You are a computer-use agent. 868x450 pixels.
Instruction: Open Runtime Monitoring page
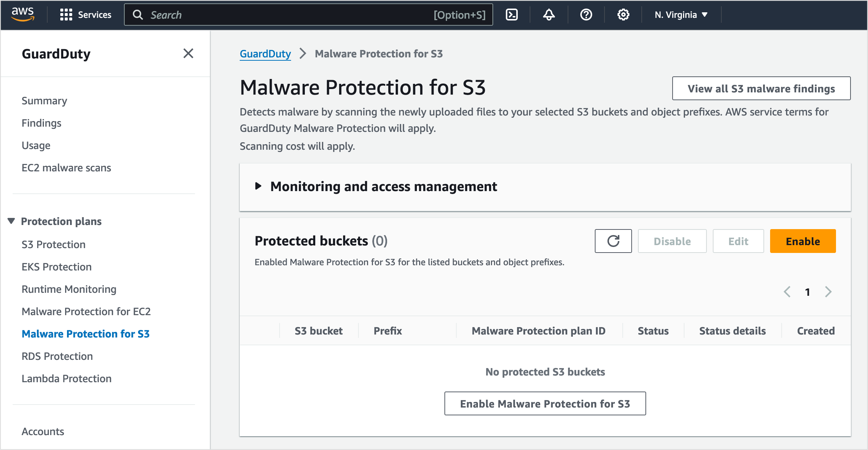pyautogui.click(x=69, y=289)
